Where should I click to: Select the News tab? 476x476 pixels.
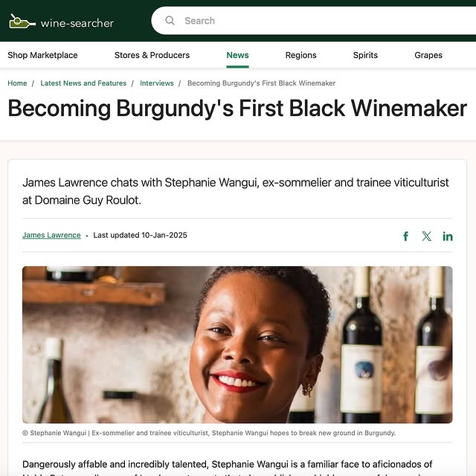237,55
